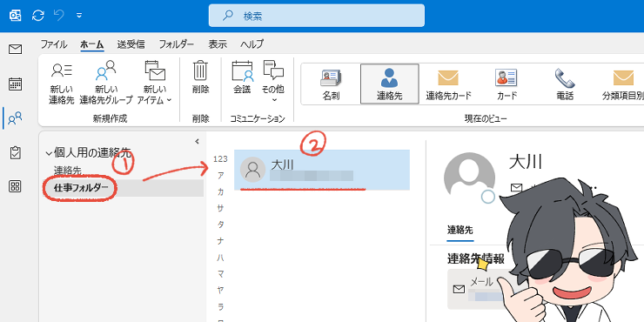Select the 連絡先 folder in tree
This screenshot has width=644, height=322.
pos(68,170)
